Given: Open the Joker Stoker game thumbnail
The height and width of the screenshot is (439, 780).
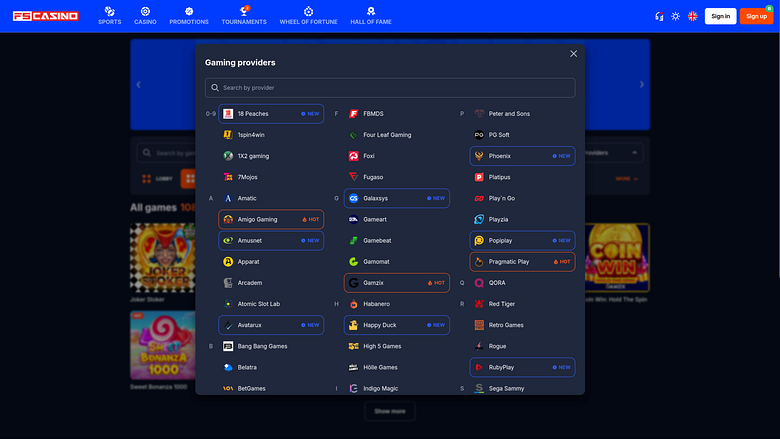Looking at the screenshot, I should coord(163,258).
